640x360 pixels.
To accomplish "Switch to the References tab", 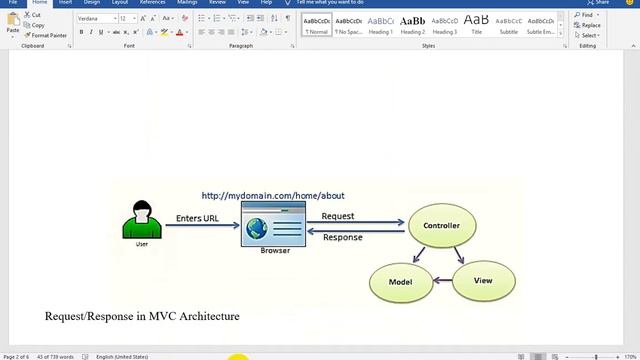I will click(x=152, y=2).
